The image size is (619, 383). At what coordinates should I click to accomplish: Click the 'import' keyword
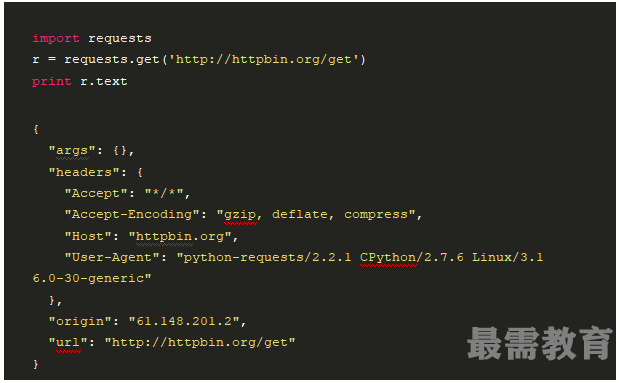click(56, 38)
